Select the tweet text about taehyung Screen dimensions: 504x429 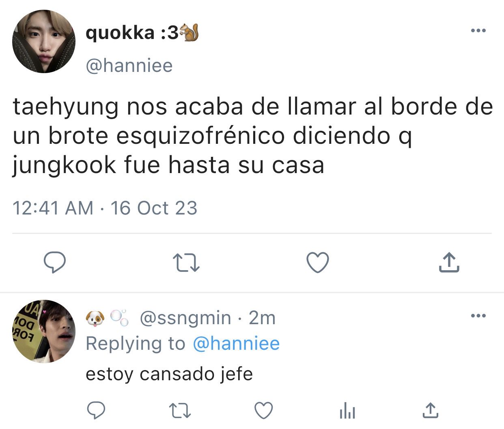252,136
